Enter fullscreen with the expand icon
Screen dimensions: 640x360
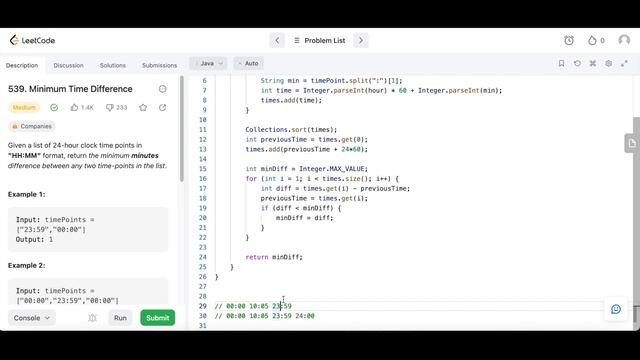tap(624, 63)
